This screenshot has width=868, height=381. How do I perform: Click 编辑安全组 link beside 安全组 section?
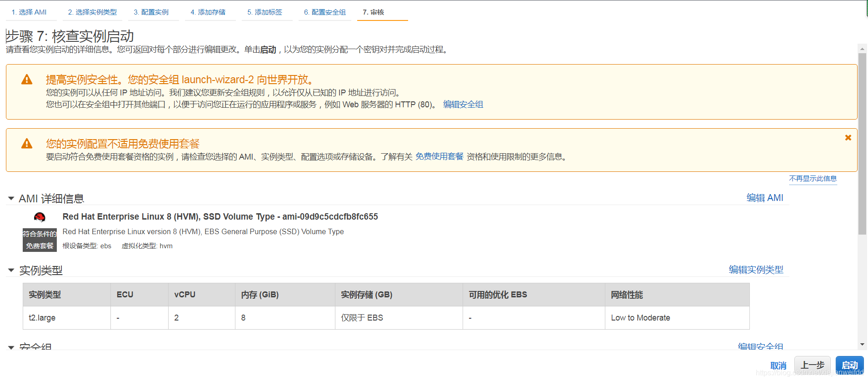(x=761, y=346)
